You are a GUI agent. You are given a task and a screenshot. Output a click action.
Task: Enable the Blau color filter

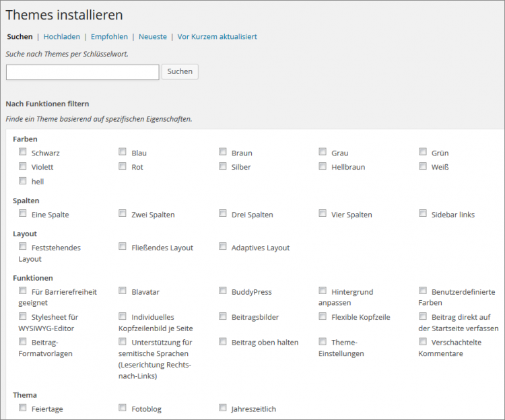coord(123,152)
